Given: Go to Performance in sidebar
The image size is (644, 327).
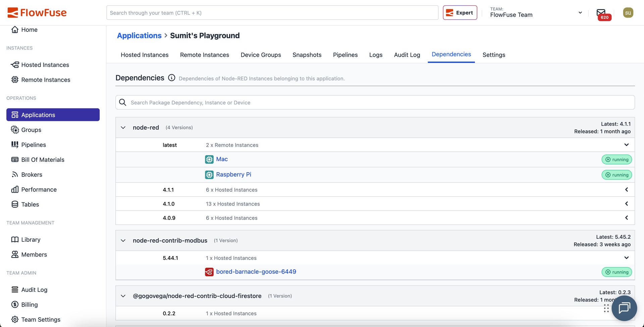Looking at the screenshot, I should tap(39, 190).
